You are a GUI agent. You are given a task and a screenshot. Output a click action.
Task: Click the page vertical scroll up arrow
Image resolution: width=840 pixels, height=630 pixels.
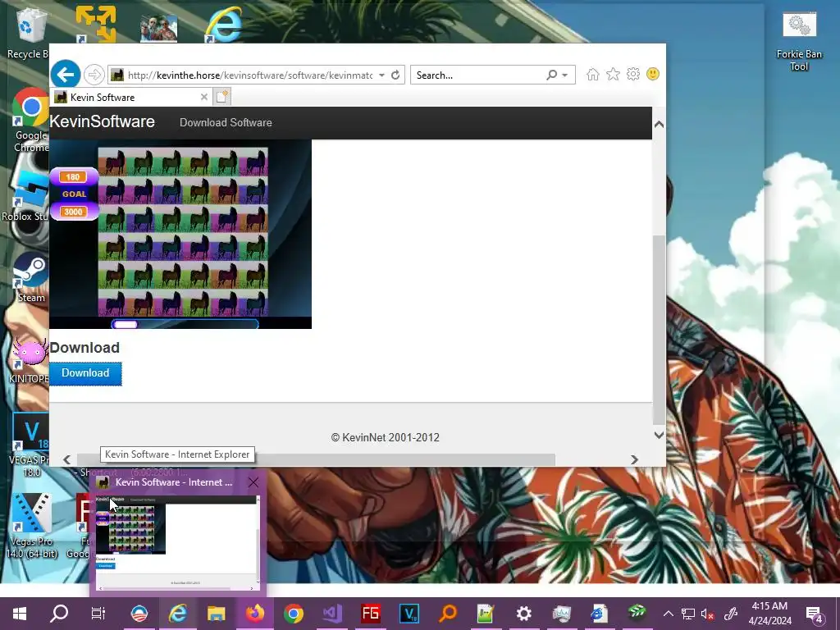point(659,125)
